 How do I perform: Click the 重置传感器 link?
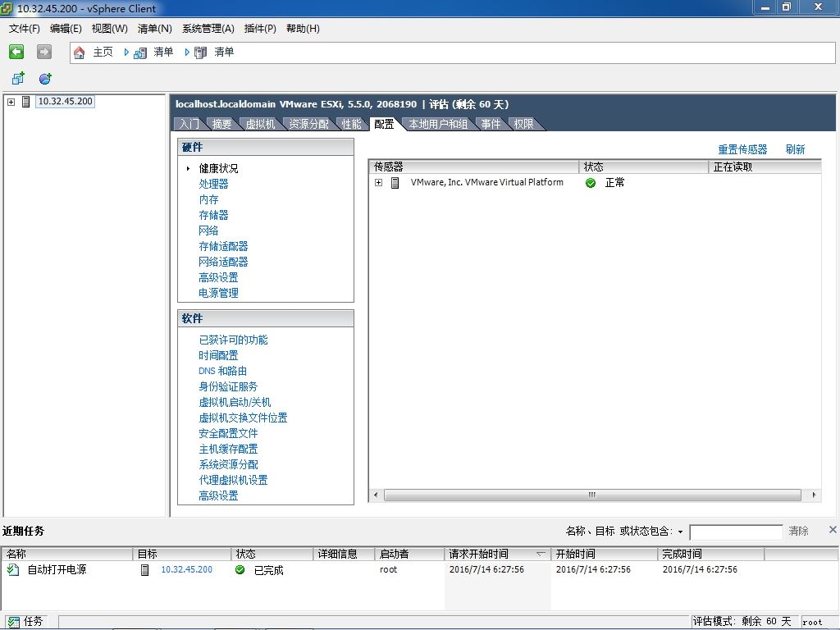point(742,149)
